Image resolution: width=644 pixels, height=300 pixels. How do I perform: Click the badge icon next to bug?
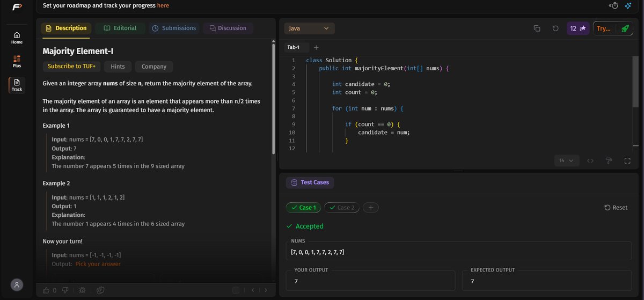[x=100, y=290]
